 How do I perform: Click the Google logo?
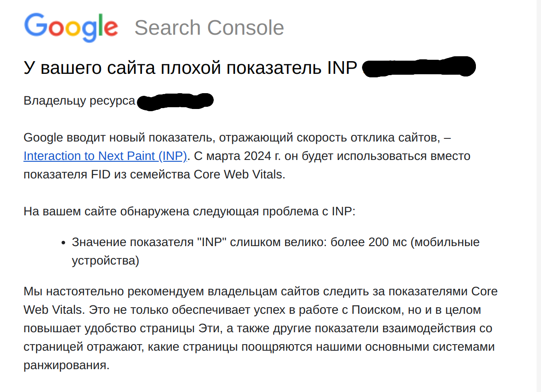71,27
